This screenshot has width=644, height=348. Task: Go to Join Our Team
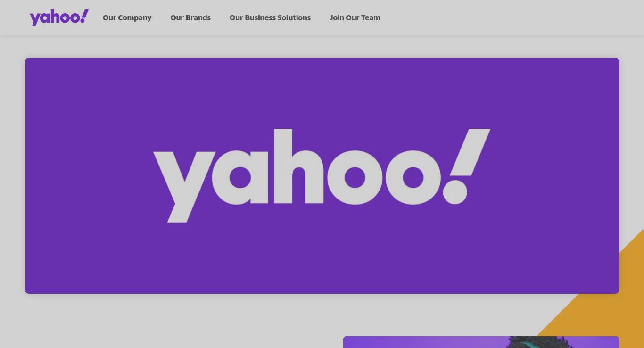(355, 17)
